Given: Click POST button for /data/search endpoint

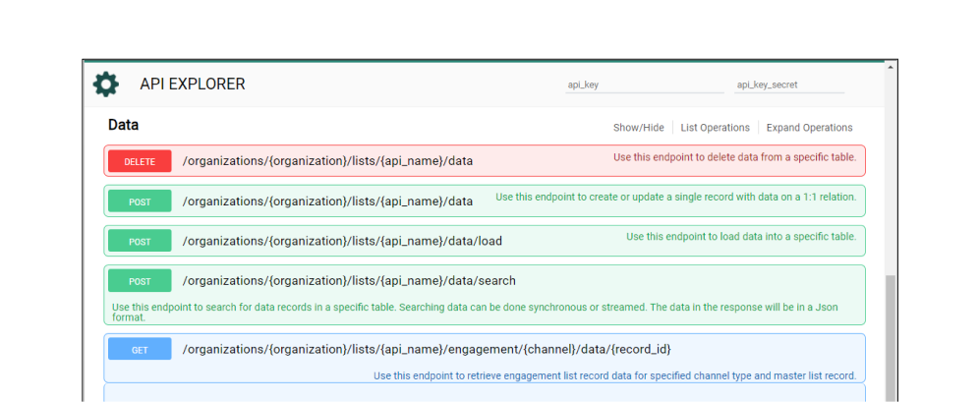Looking at the screenshot, I should click(140, 281).
